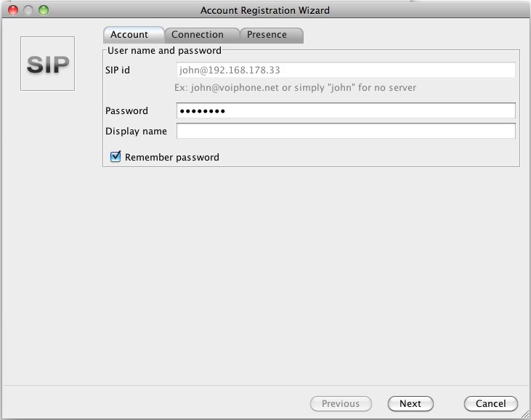Click the resize grip in window corner
Viewport: 531px width, 420px height.
click(x=524, y=413)
